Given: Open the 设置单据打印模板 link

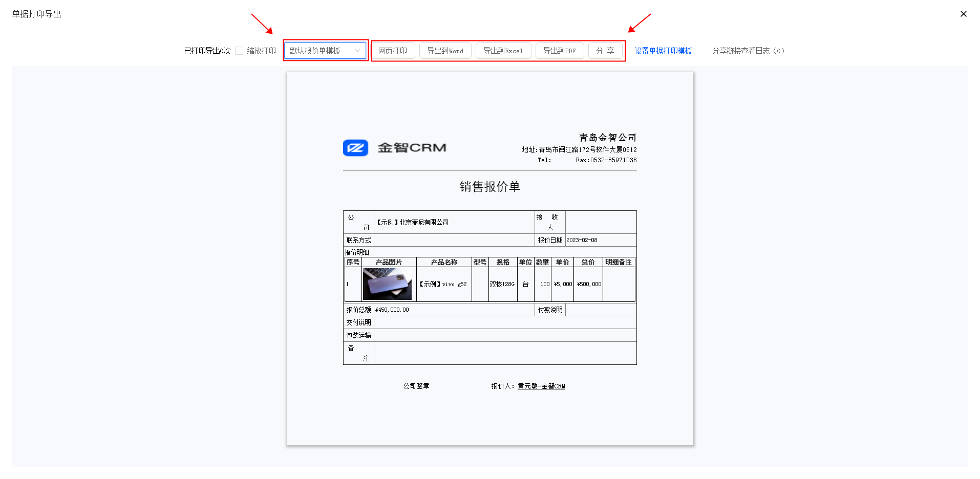Looking at the screenshot, I should point(664,51).
